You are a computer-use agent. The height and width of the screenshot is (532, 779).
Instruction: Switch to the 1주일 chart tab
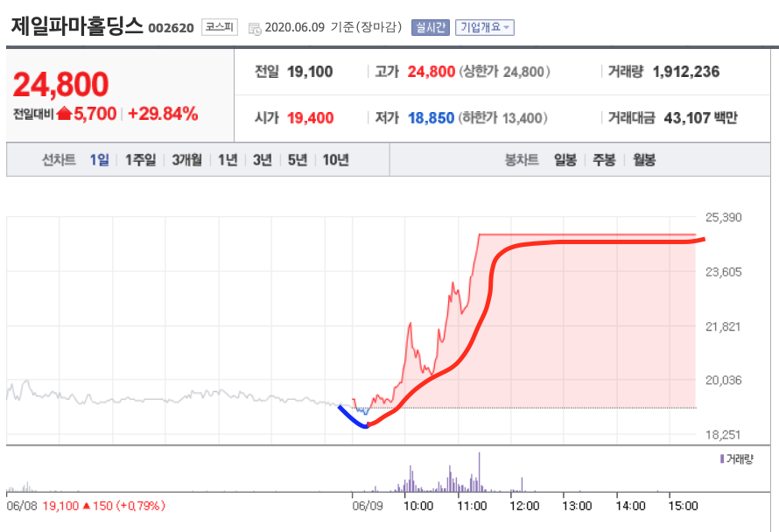141,160
